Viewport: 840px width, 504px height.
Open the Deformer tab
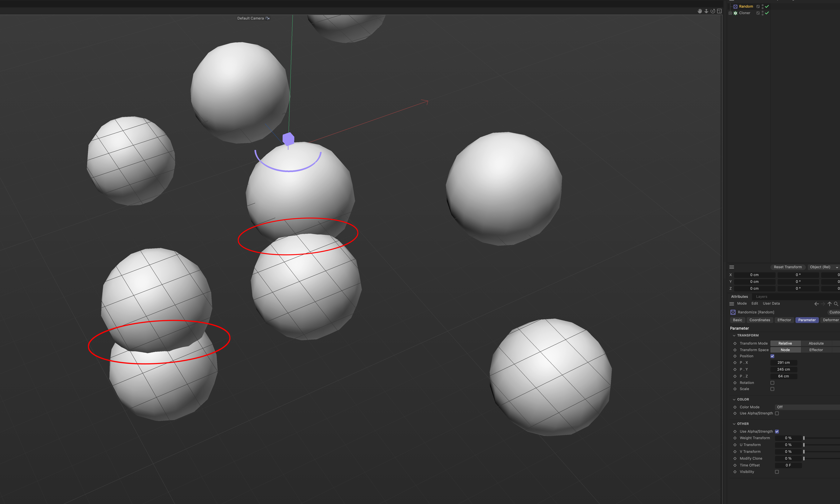(x=830, y=320)
